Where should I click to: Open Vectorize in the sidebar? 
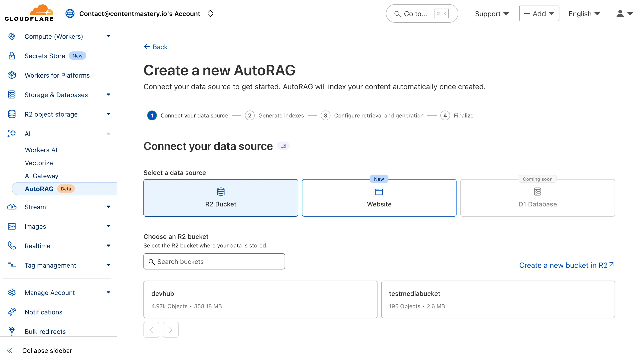(x=39, y=163)
